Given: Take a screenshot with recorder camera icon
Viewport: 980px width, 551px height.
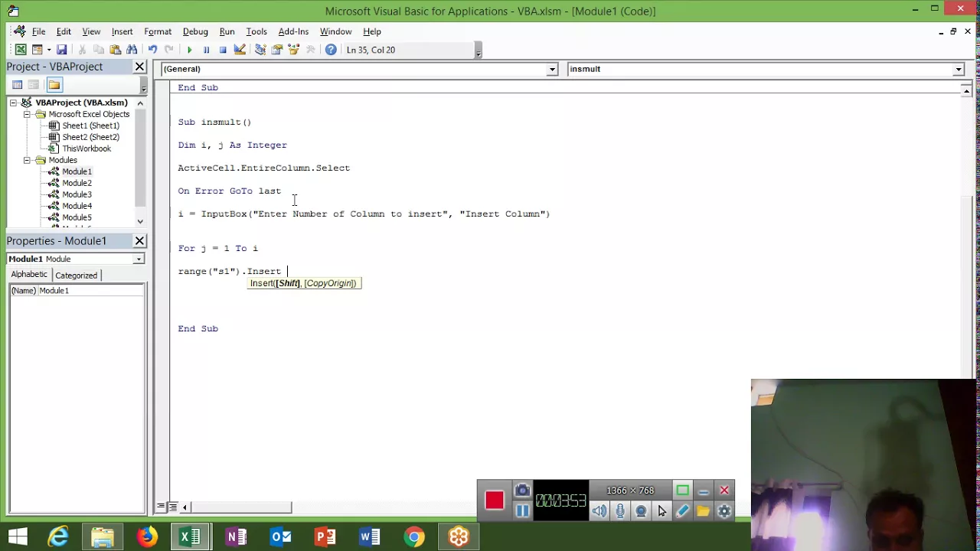Looking at the screenshot, I should pyautogui.click(x=522, y=491).
